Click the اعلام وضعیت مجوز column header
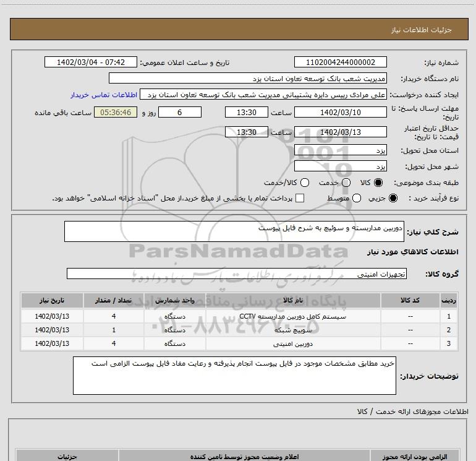The image size is (476, 461). pos(244,457)
